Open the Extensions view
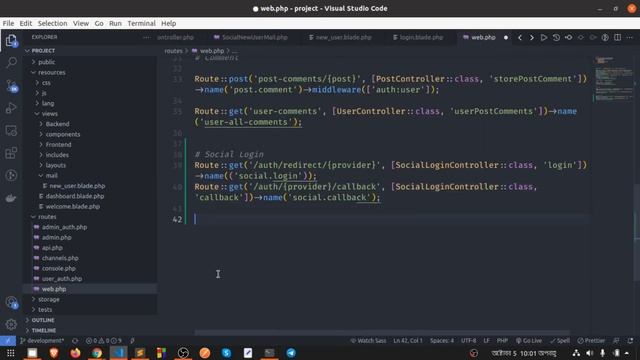The width and height of the screenshot is (640, 360). click(11, 153)
